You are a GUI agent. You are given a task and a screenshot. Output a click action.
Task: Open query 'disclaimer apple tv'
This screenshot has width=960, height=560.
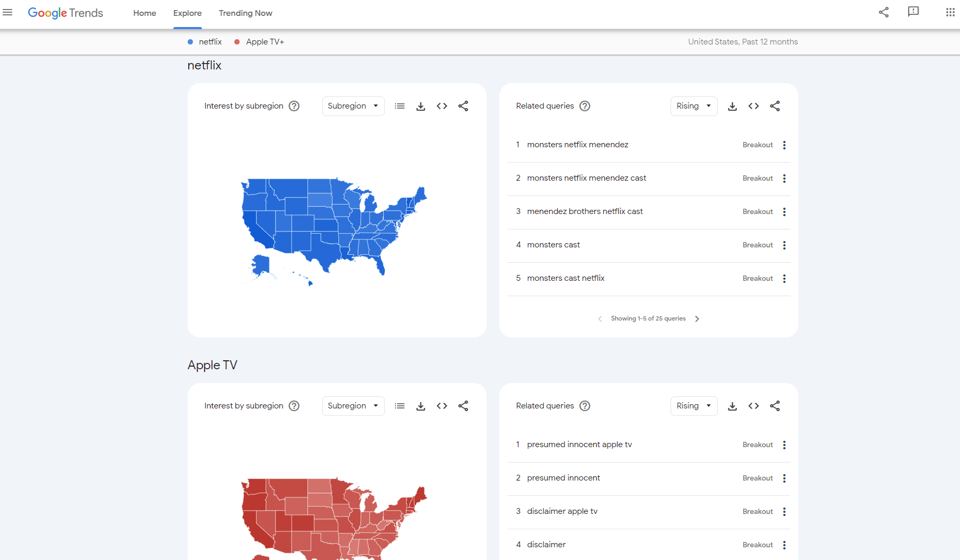(562, 511)
